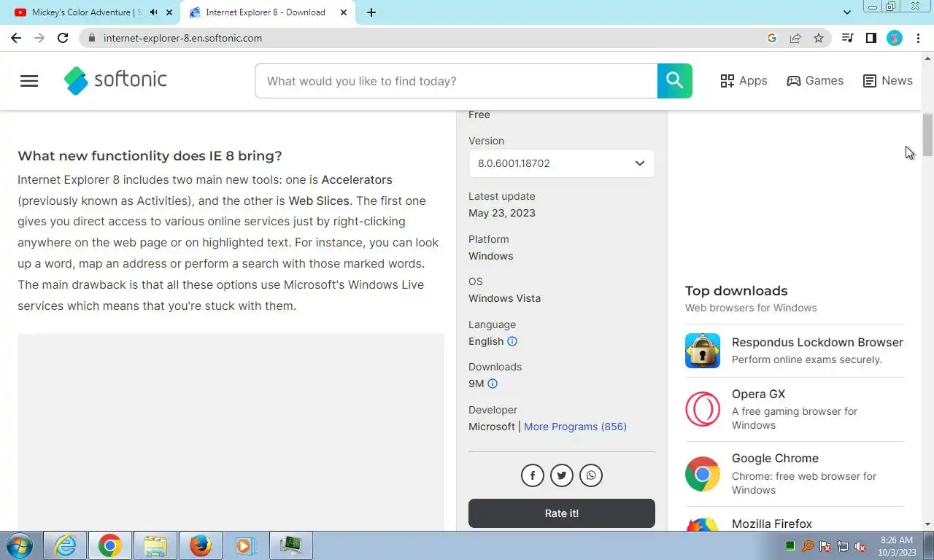
Task: Open the media control button
Action: click(x=847, y=38)
